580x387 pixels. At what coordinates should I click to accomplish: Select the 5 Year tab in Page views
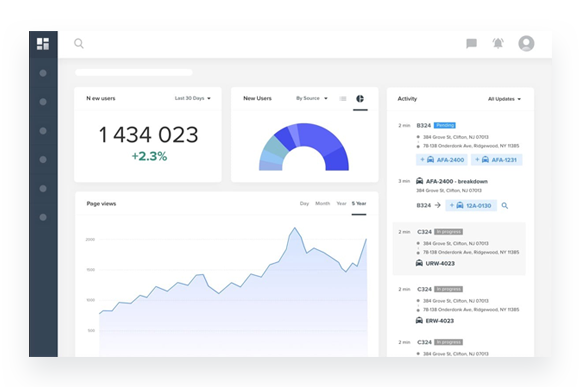coord(359,203)
